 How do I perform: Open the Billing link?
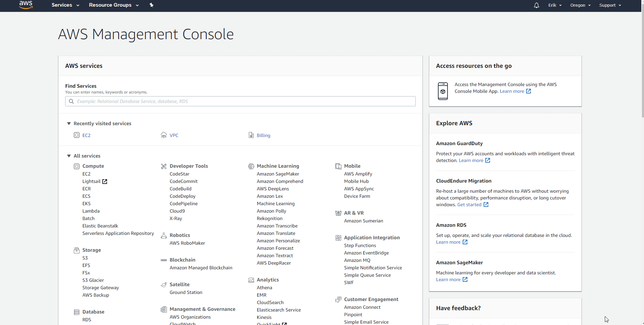(x=263, y=135)
